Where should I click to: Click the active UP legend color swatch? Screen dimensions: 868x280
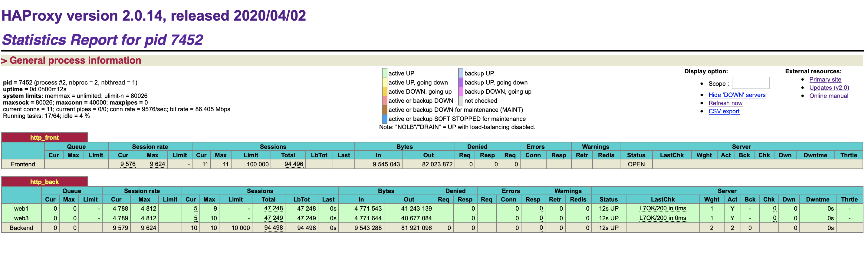point(384,73)
